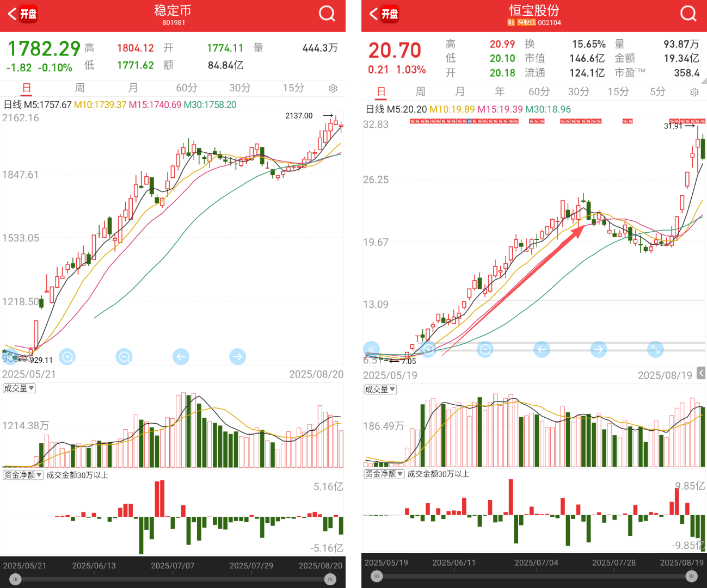This screenshot has width=707, height=588.
Task: Open chart settings gear on 恒宝股份 chart
Action: [694, 92]
